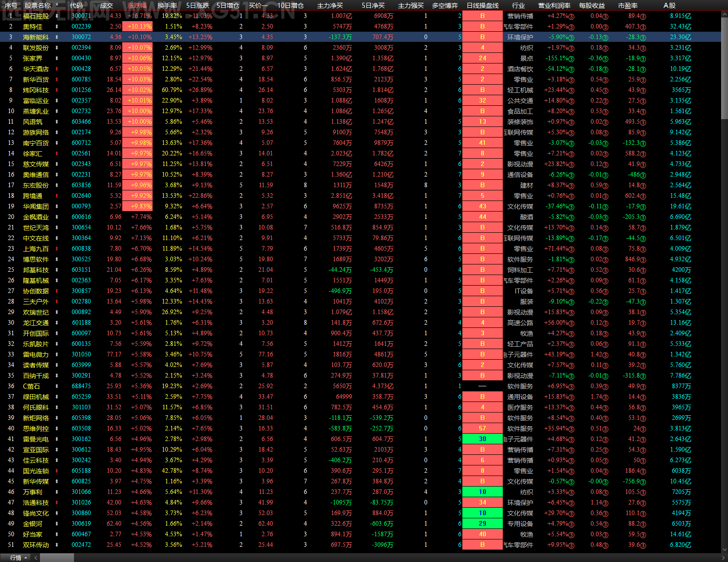Open the 行情 tab dropdown arrow
This screenshot has height=562, width=728.
click(26, 558)
